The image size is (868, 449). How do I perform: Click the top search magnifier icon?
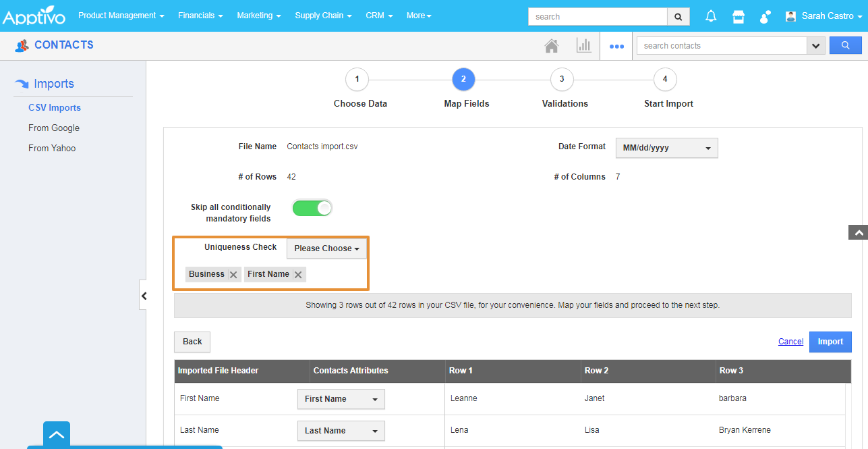click(x=678, y=16)
